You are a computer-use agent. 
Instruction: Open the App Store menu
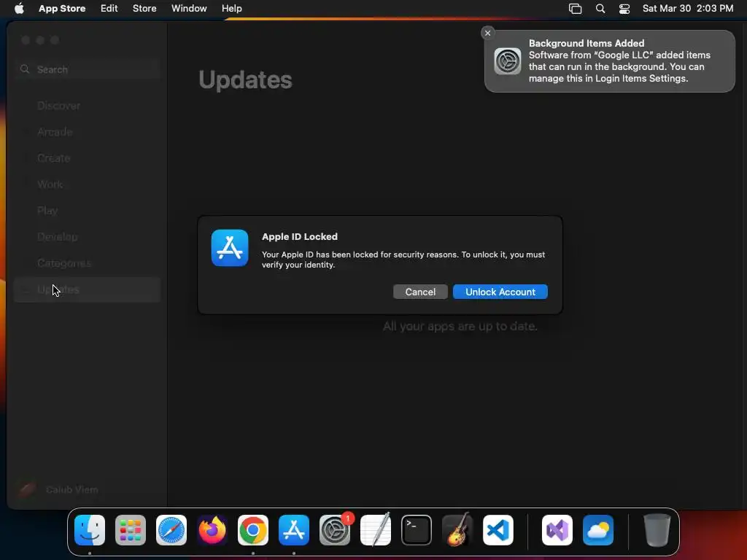[62, 9]
